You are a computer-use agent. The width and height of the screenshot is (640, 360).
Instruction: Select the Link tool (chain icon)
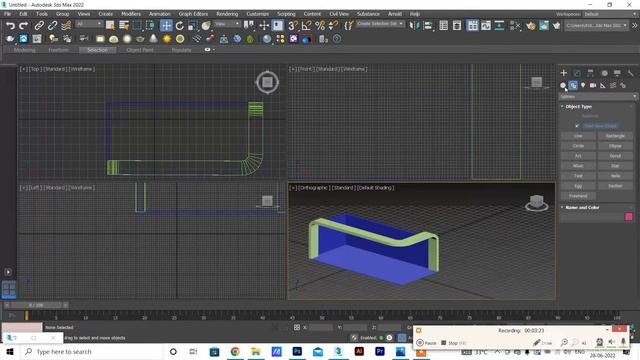click(x=39, y=26)
